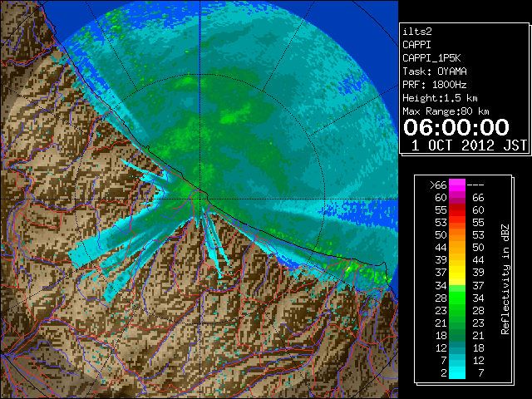532x399 pixels.
Task: Click the orange 44–50 dBZ legend swatch
Action: (457, 248)
